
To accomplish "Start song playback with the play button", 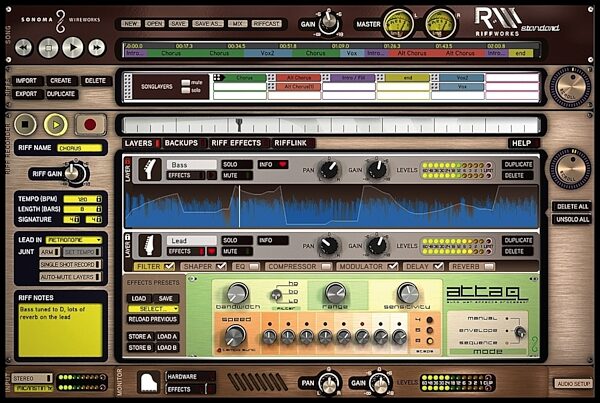I will click(x=73, y=48).
